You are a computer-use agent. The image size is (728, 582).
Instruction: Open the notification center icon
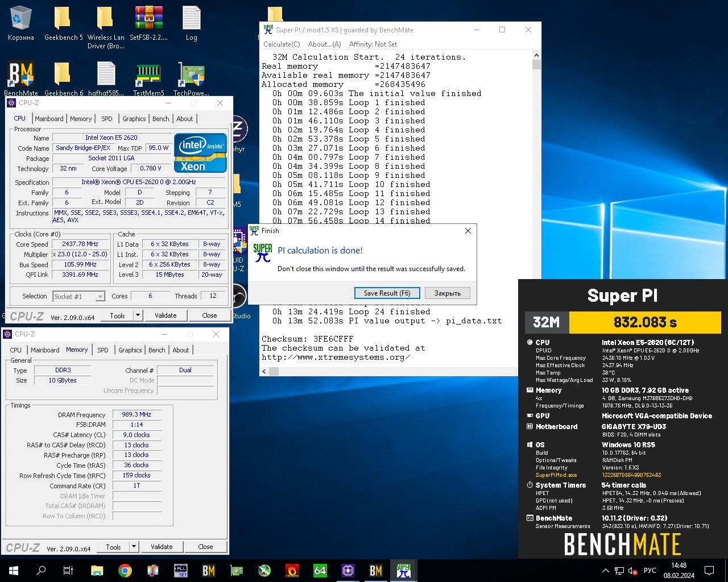click(709, 571)
